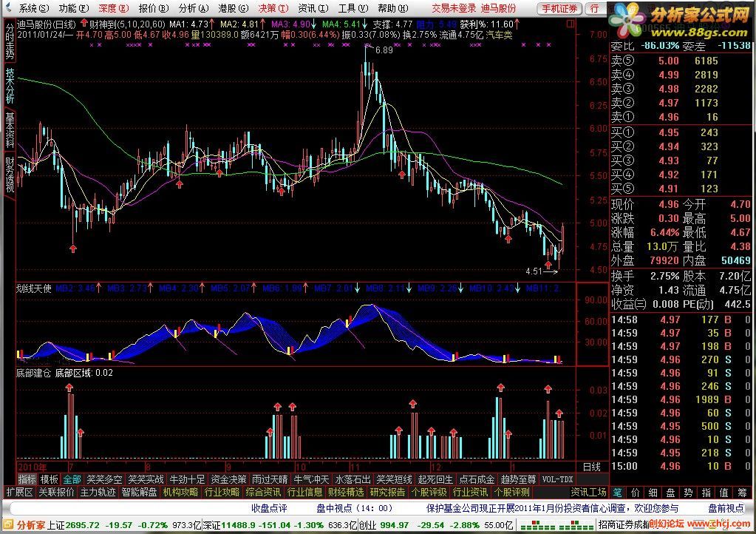Click the back arrow icon beside 系统 menu
The height and width of the screenshot is (534, 756).
point(7,7)
